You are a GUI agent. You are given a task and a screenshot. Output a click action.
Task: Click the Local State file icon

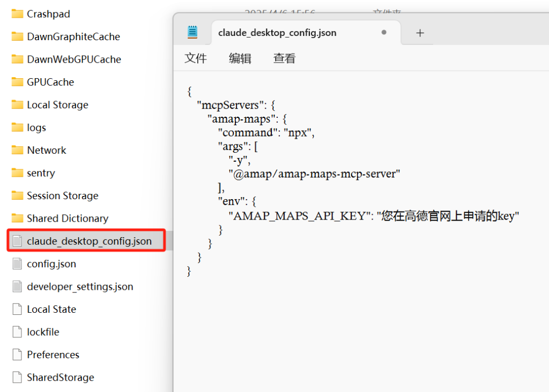17,309
